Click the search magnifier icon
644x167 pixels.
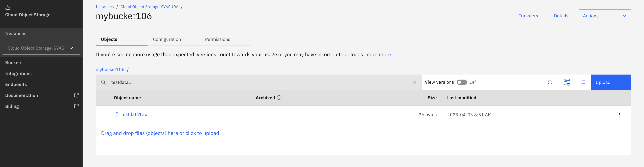point(103,82)
